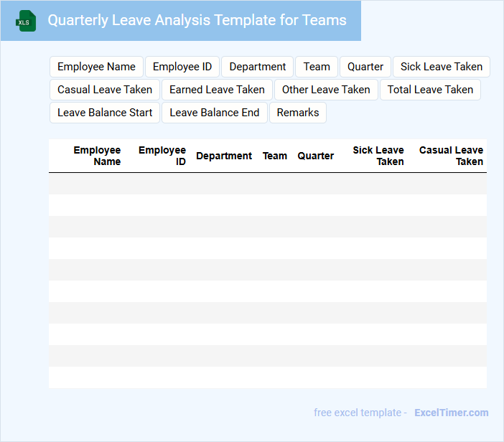This screenshot has height=442, width=504.
Task: Click the green XLS file icon
Action: pyautogui.click(x=26, y=22)
